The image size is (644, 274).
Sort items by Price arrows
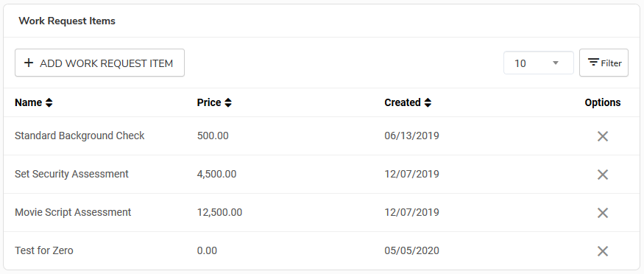pyautogui.click(x=228, y=102)
